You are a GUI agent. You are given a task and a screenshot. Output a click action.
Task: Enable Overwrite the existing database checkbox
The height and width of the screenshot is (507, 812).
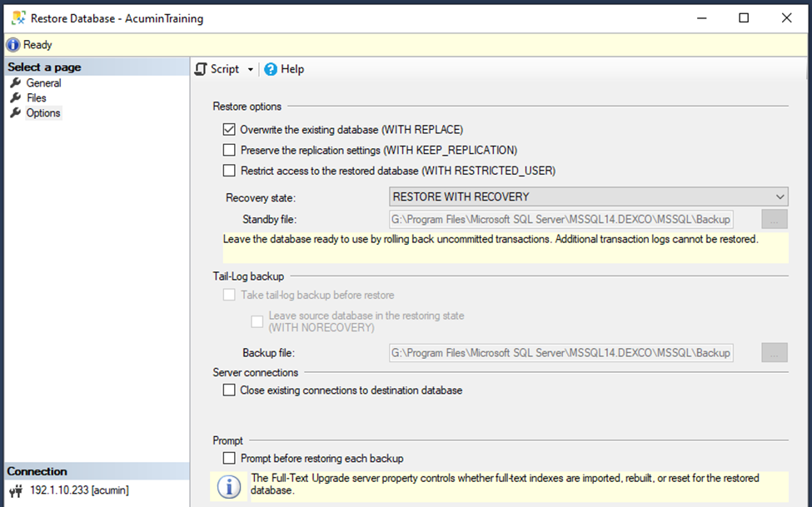229,130
